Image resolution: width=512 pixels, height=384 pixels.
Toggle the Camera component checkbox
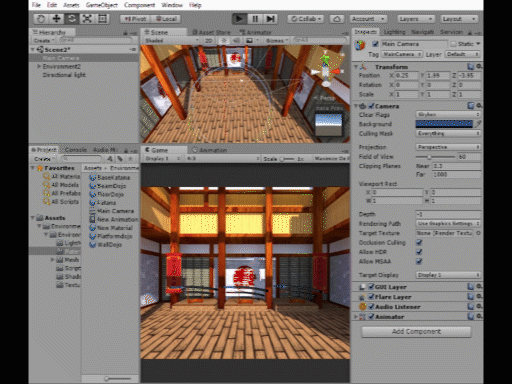372,106
